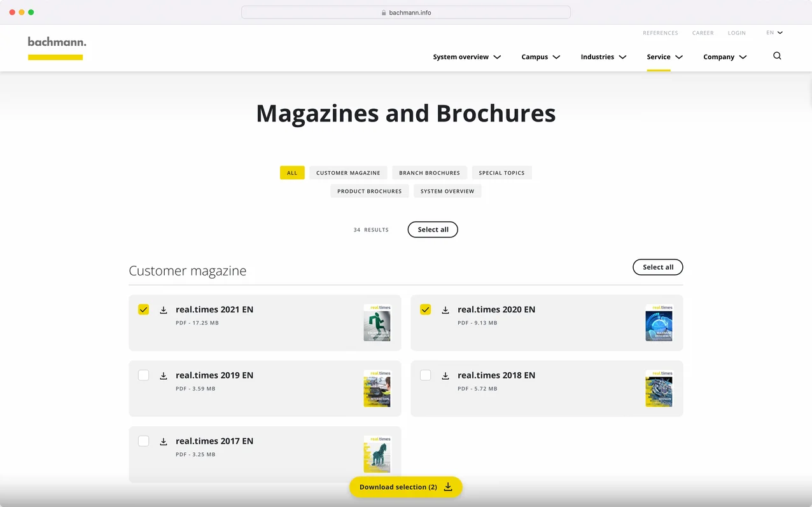Filter by Customer Magazine tab

coord(348,173)
